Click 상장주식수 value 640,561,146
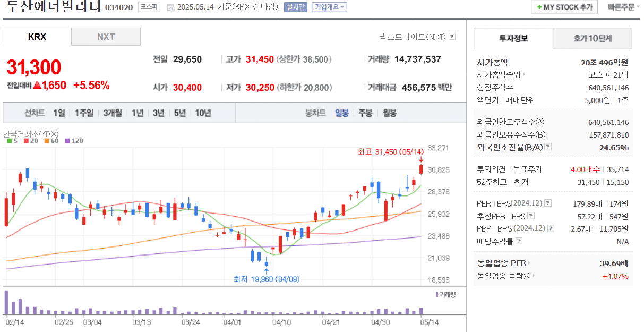The width and height of the screenshot is (644, 332). coord(608,88)
